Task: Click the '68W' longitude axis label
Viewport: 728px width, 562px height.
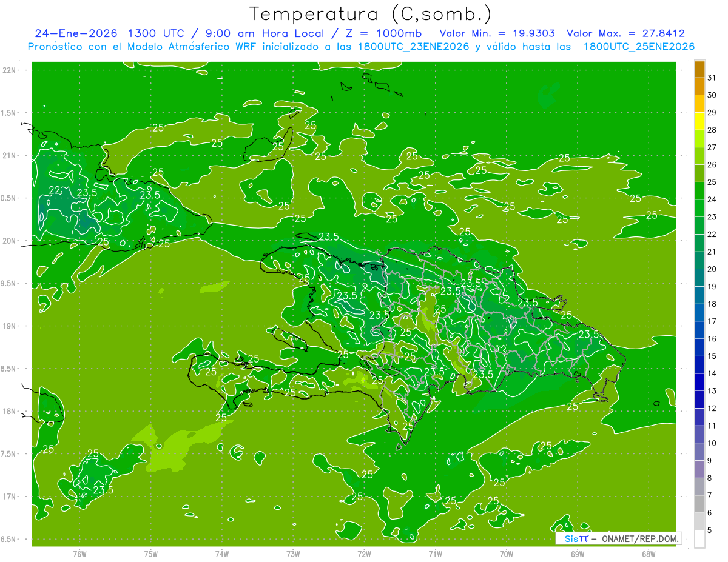Action: pos(649,554)
